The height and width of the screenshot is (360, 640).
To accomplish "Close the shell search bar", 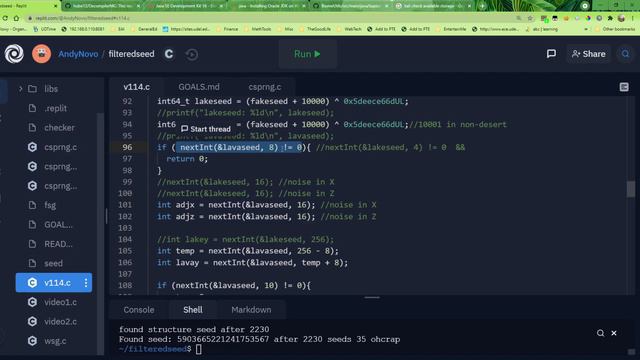I will point(613,333).
